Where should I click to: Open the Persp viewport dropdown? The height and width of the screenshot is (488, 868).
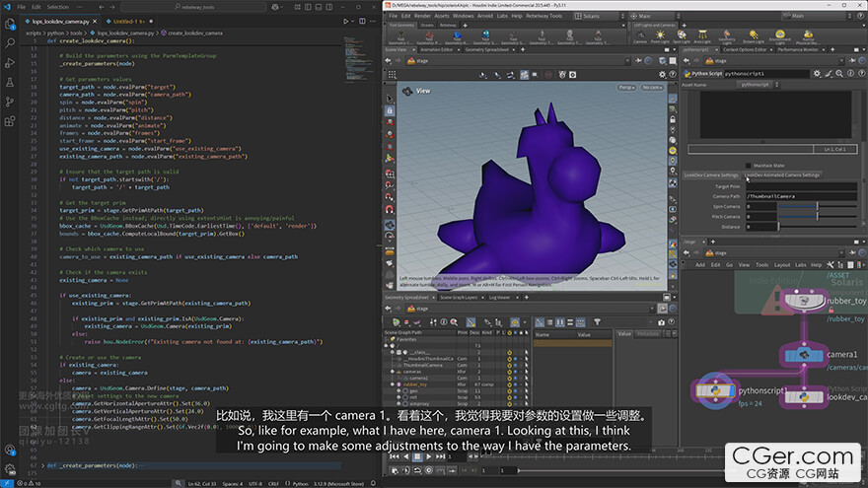(627, 88)
